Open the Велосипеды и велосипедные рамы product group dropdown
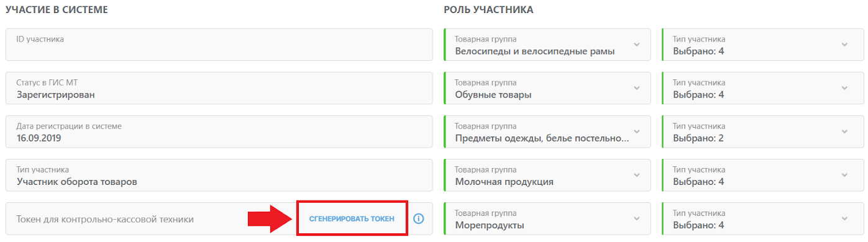The image size is (868, 242). tap(547, 45)
